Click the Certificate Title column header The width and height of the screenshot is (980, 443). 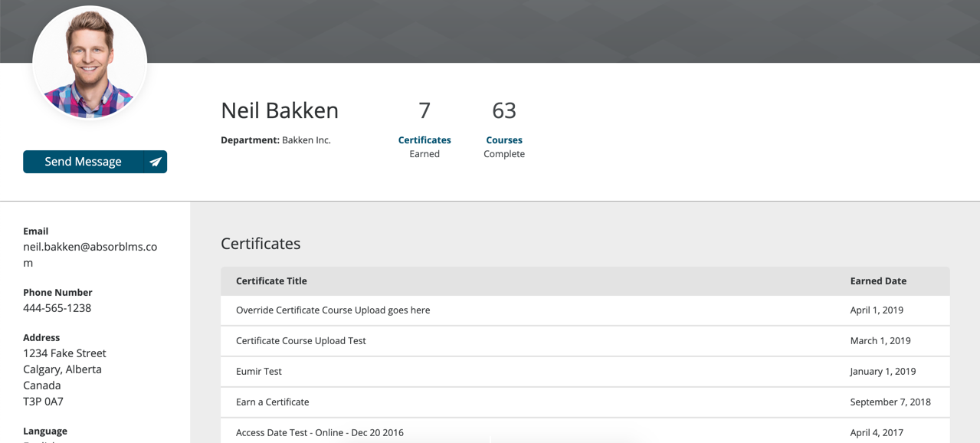tap(271, 281)
